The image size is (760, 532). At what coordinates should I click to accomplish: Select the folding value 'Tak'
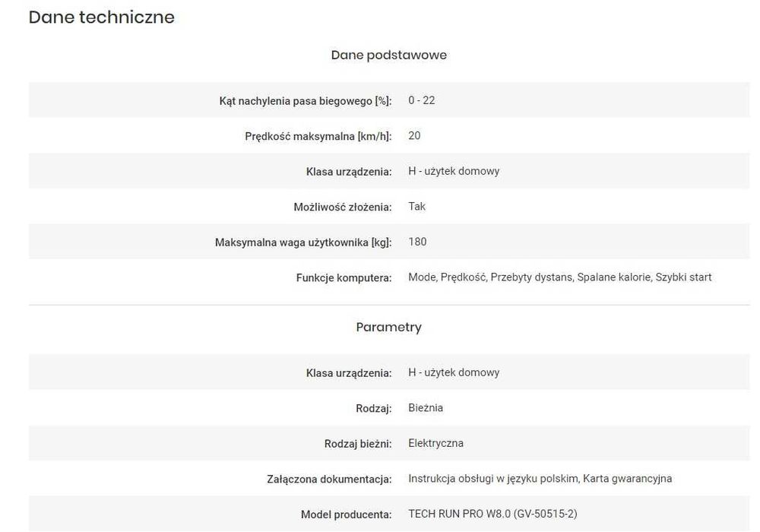pos(417,207)
